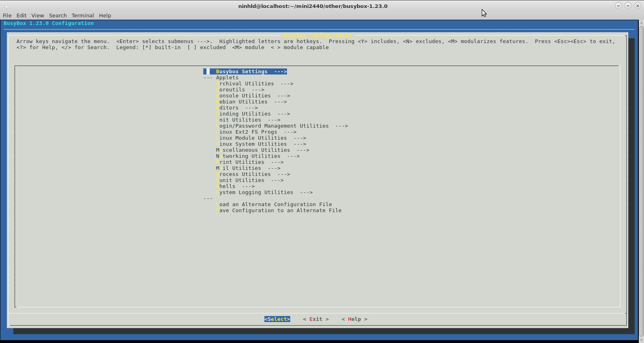Click the Exit button
644x343 pixels.
pyautogui.click(x=316, y=319)
